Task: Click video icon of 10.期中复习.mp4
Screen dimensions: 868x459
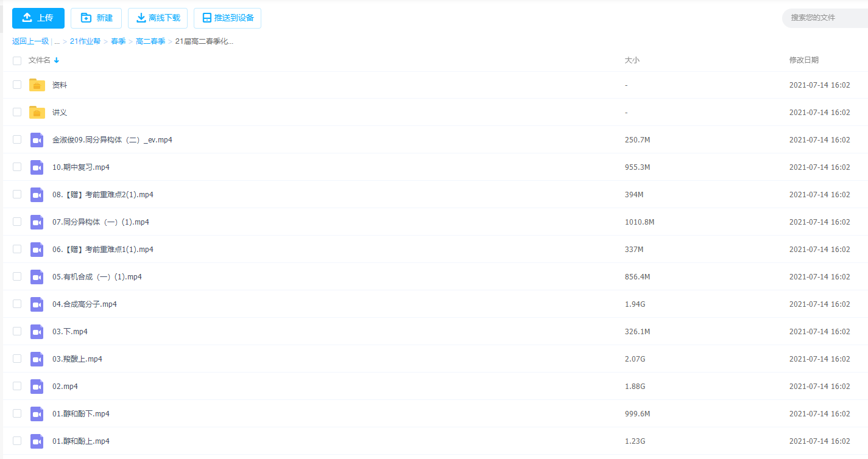Action: click(37, 167)
